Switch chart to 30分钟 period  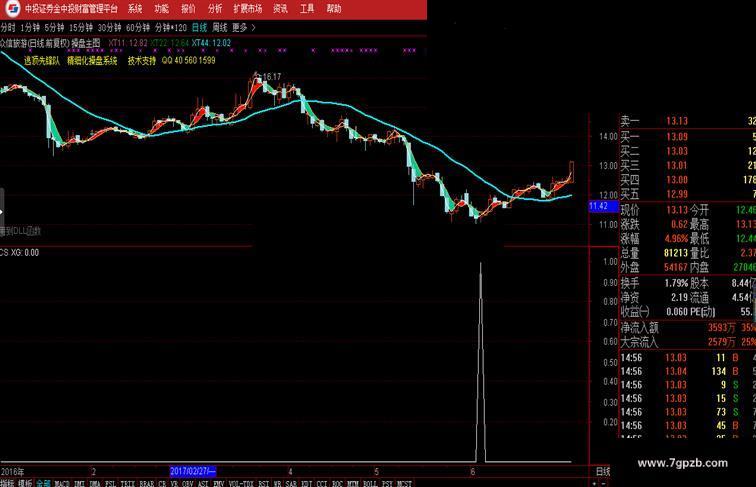(x=109, y=27)
